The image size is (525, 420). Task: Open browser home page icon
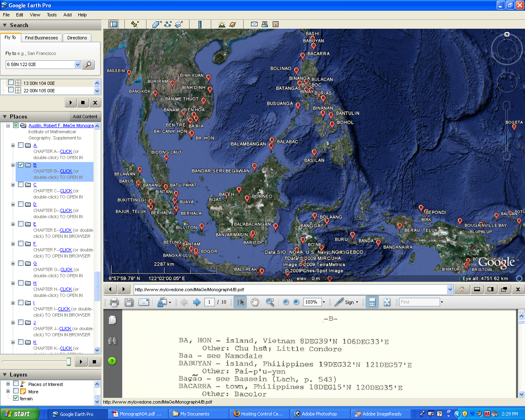(462, 289)
